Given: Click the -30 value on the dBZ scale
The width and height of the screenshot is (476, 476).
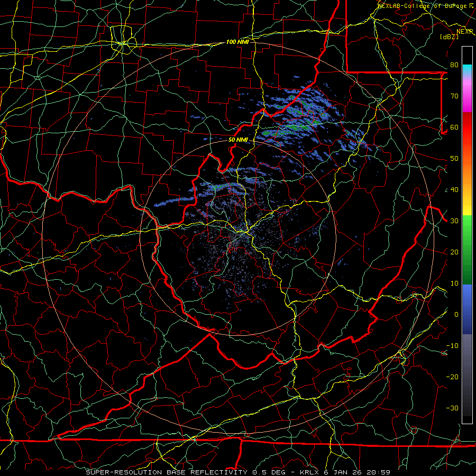Looking at the screenshot, I should [x=452, y=408].
